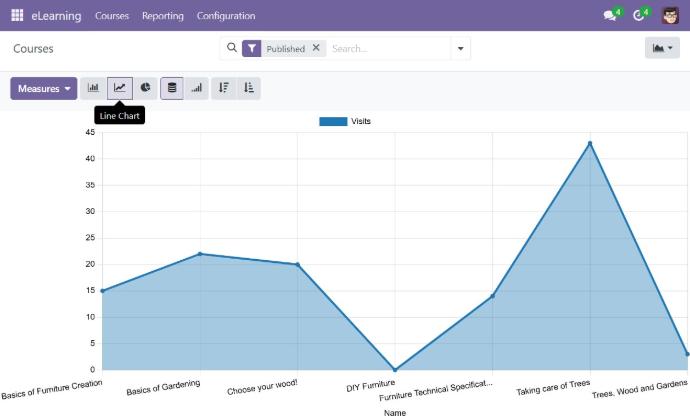690x418 pixels.
Task: Open the user avatar menu
Action: pos(671,15)
